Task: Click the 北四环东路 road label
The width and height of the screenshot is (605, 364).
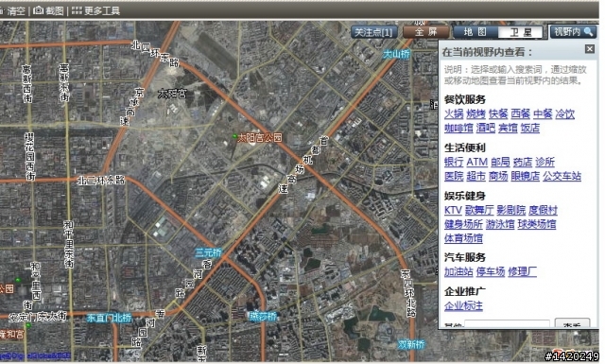Action: pos(155,54)
